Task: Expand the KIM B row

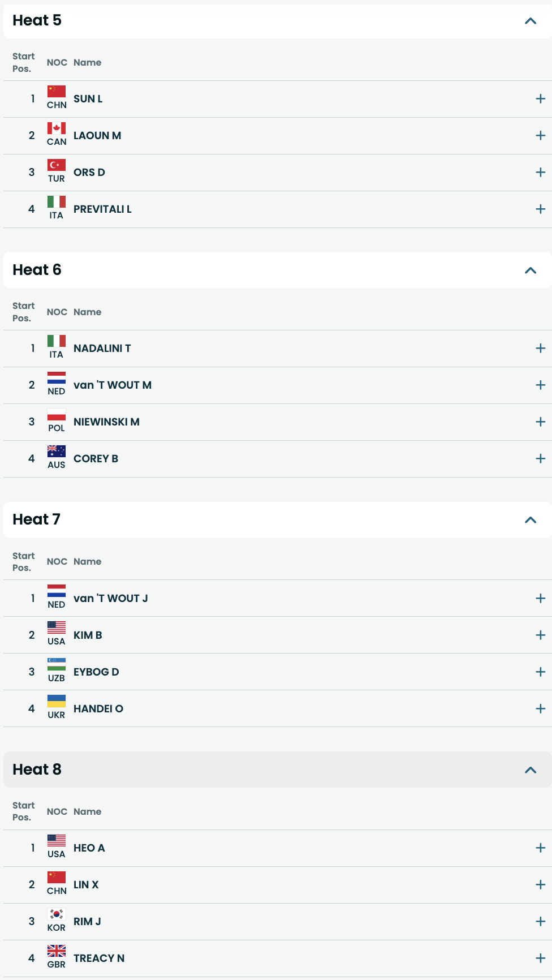Action: [x=540, y=635]
